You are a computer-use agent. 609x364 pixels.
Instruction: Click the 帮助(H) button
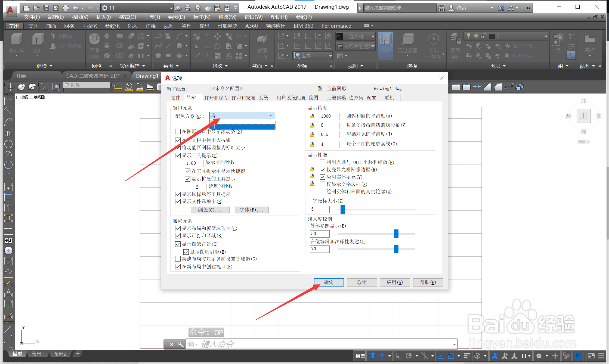coord(428,282)
